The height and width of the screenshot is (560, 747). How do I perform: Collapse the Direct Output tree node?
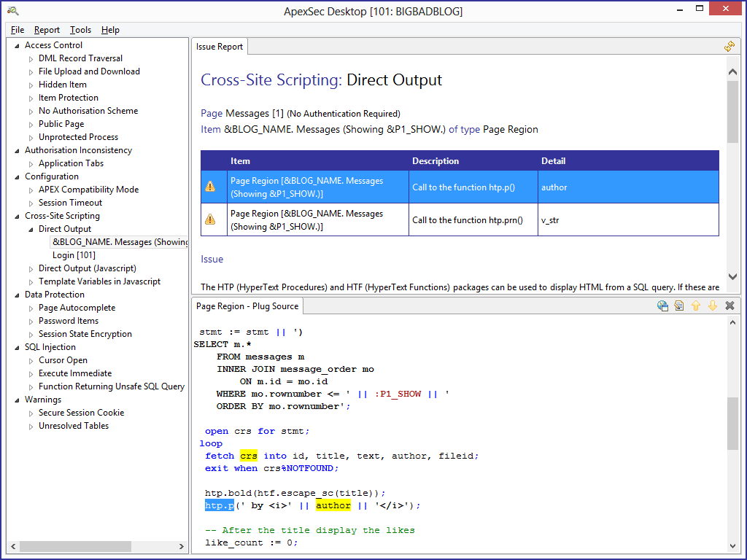coord(31,230)
